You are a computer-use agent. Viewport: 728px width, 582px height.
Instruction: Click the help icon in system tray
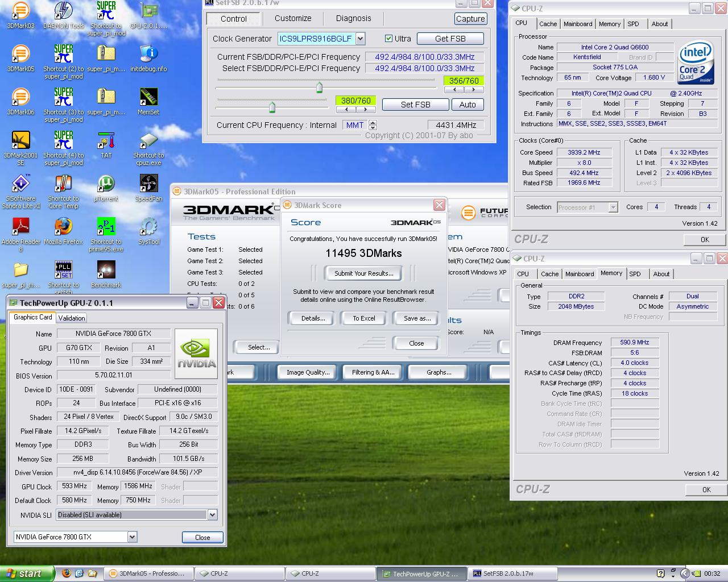[660, 573]
